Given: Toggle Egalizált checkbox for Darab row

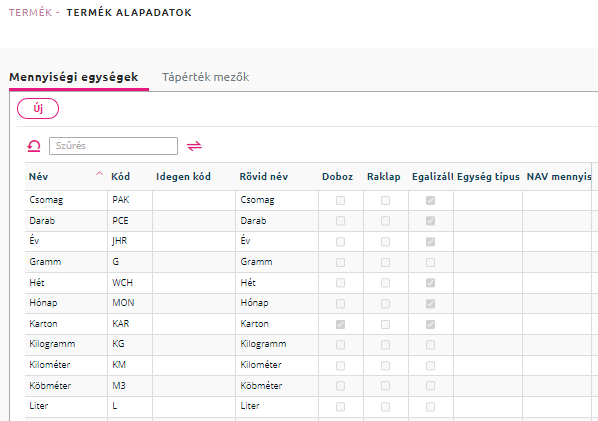Looking at the screenshot, I should pos(430,221).
